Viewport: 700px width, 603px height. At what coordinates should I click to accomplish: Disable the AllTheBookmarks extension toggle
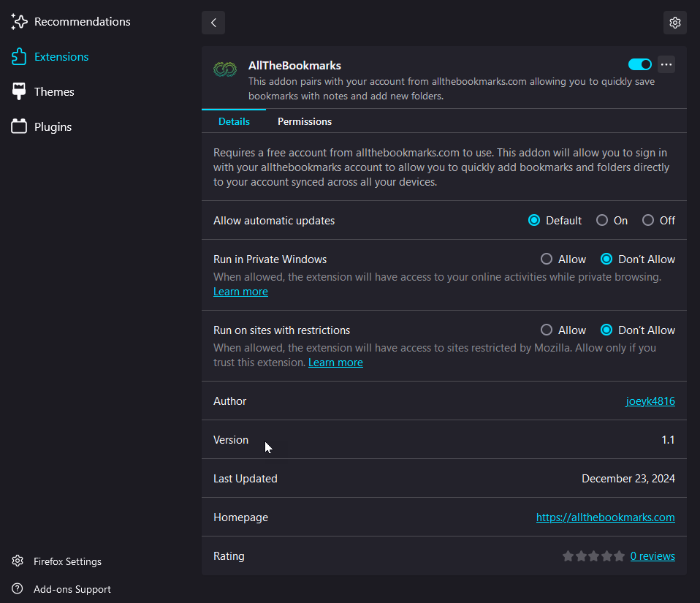click(640, 65)
